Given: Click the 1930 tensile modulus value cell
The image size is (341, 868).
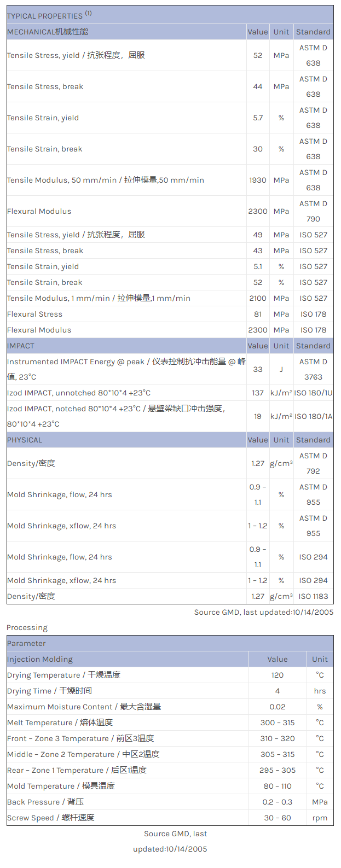Looking at the screenshot, I should click(258, 180).
